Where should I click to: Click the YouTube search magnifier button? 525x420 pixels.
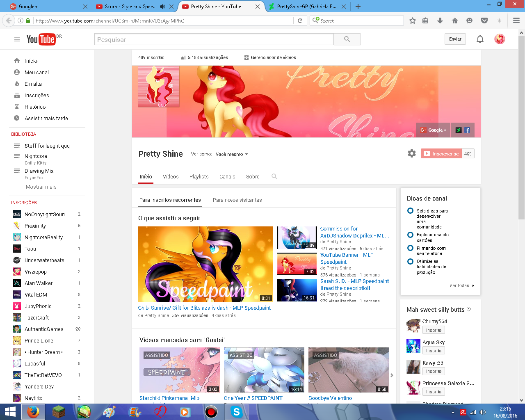pyautogui.click(x=347, y=39)
